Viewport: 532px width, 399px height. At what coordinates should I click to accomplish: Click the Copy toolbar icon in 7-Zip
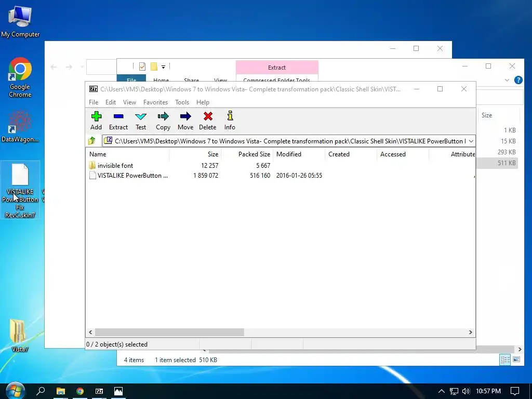pyautogui.click(x=163, y=121)
